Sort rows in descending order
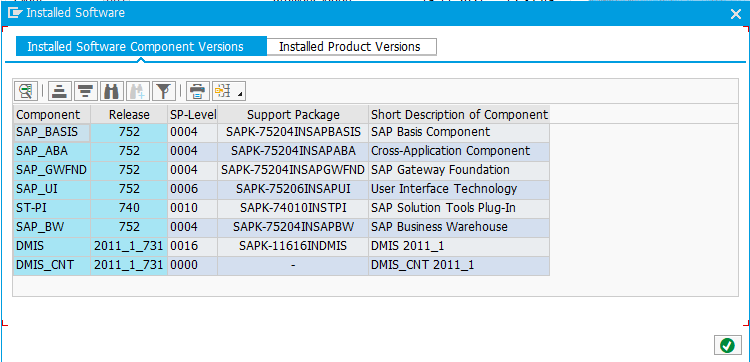The image size is (750, 362). click(x=86, y=90)
